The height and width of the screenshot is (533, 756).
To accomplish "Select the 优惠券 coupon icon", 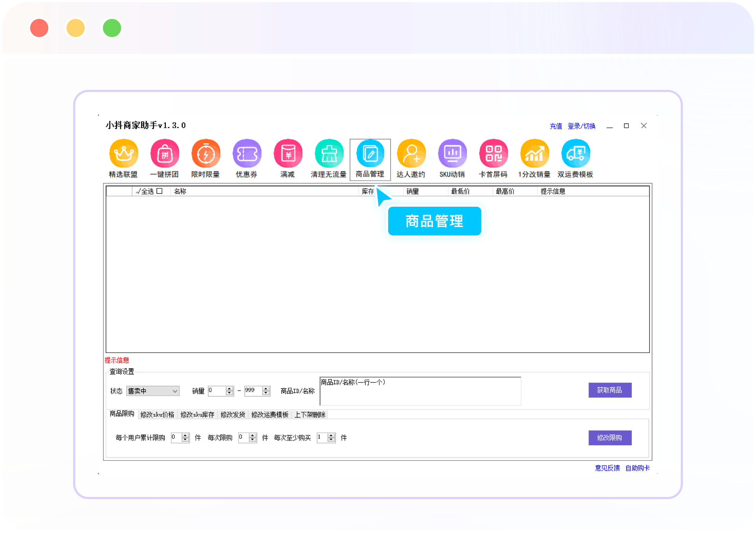I will click(247, 154).
